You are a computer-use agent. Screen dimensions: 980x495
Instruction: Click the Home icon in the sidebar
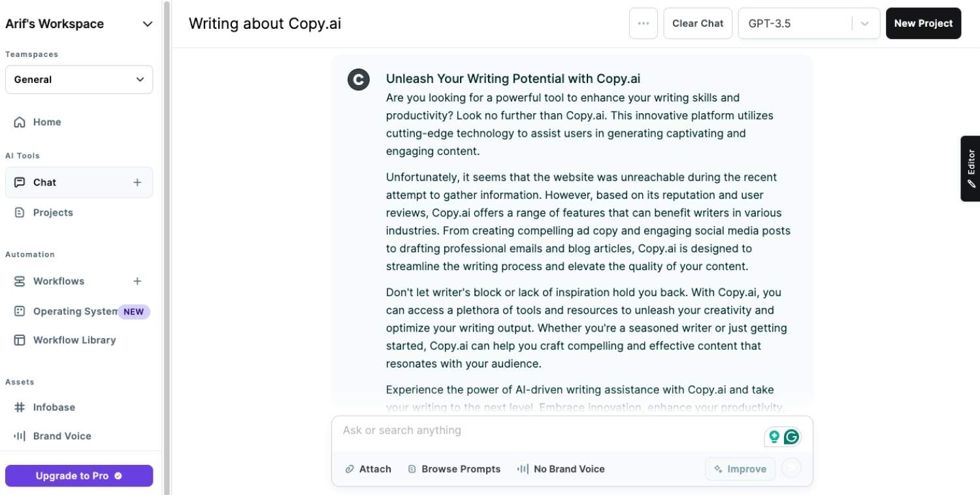tap(20, 122)
